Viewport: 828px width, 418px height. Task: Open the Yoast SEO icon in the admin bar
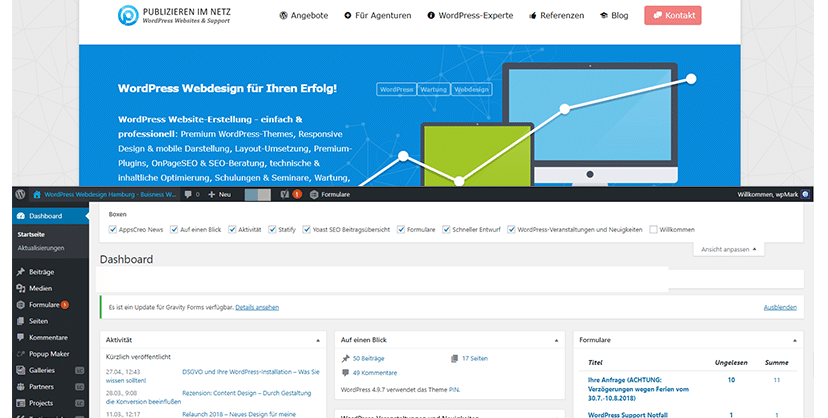click(x=285, y=194)
